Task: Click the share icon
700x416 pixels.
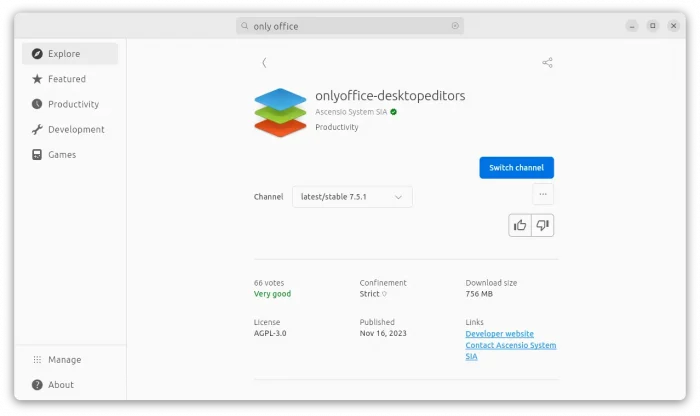Action: [547, 62]
